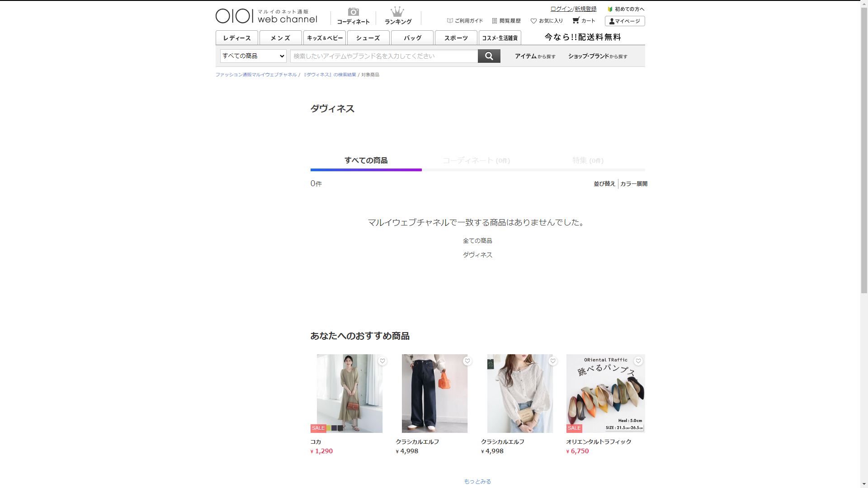Click the もっとみる link
Image resolution: width=868 pixels, height=488 pixels.
pos(477,482)
